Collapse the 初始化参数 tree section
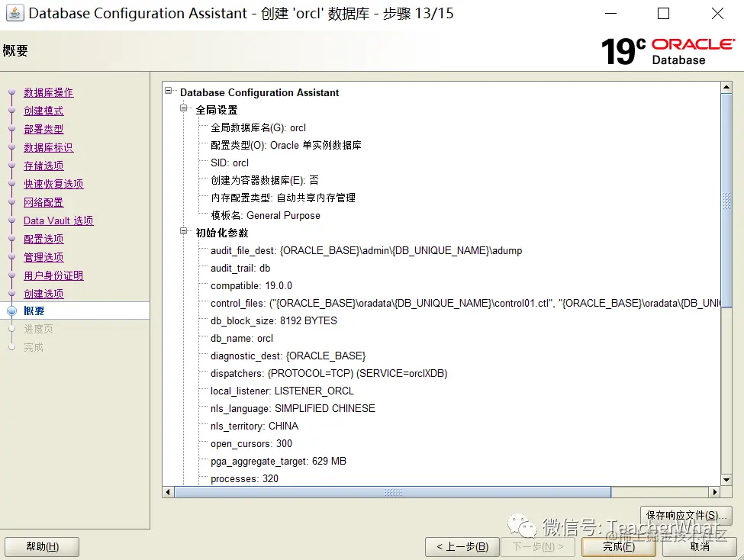Screen dimensions: 744x560 click(x=184, y=231)
